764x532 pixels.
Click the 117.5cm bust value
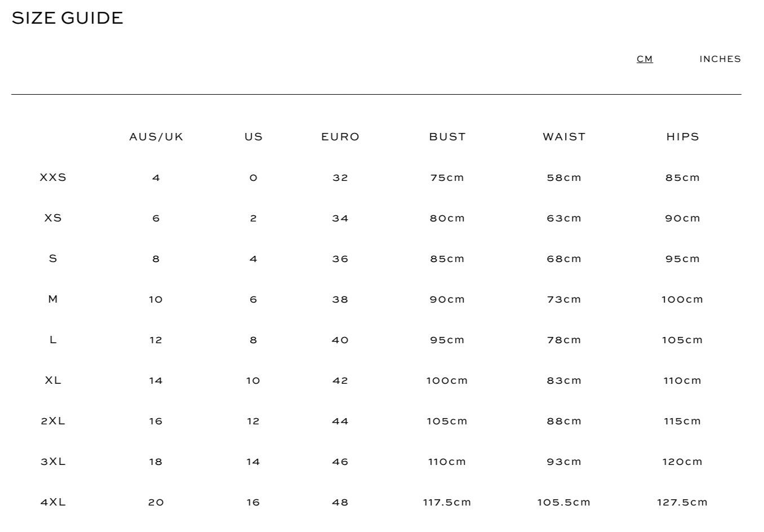click(447, 502)
